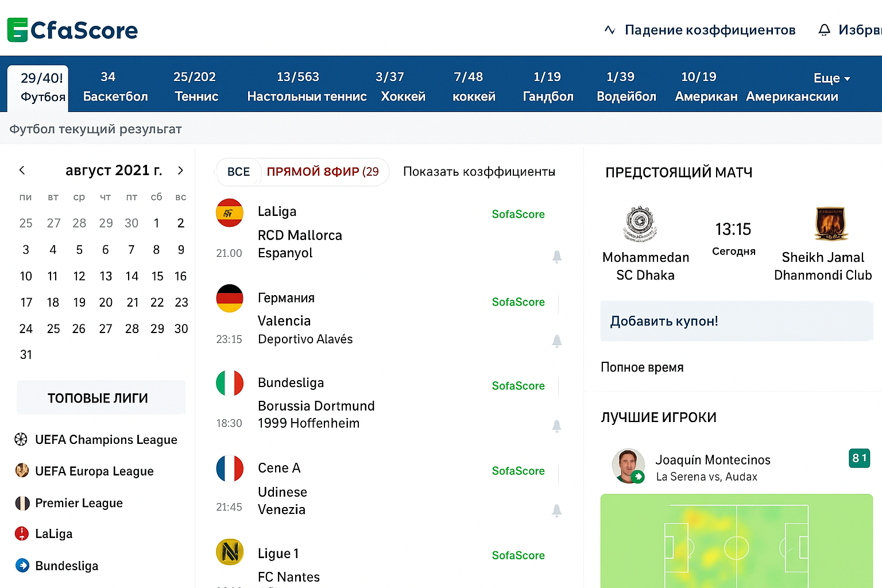The image size is (882, 588).
Task: Go to previous month in calendar
Action: (x=22, y=171)
